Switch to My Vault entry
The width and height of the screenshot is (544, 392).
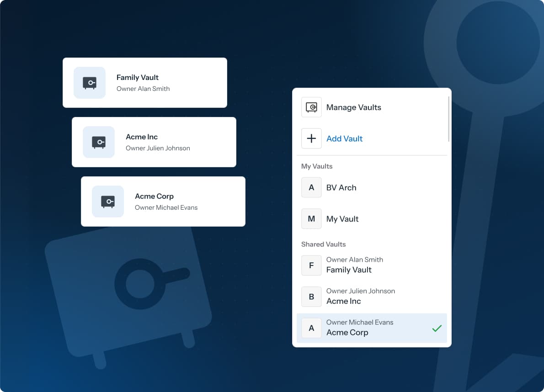(372, 219)
